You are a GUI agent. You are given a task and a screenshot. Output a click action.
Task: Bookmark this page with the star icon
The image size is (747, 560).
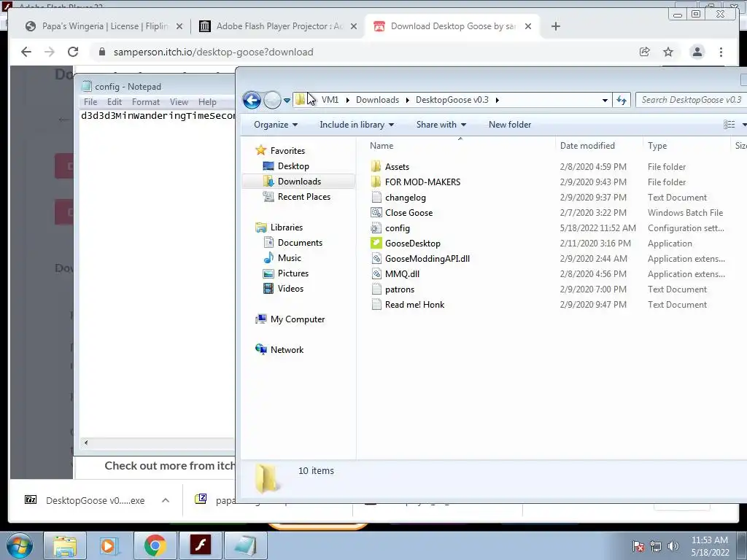click(x=668, y=52)
